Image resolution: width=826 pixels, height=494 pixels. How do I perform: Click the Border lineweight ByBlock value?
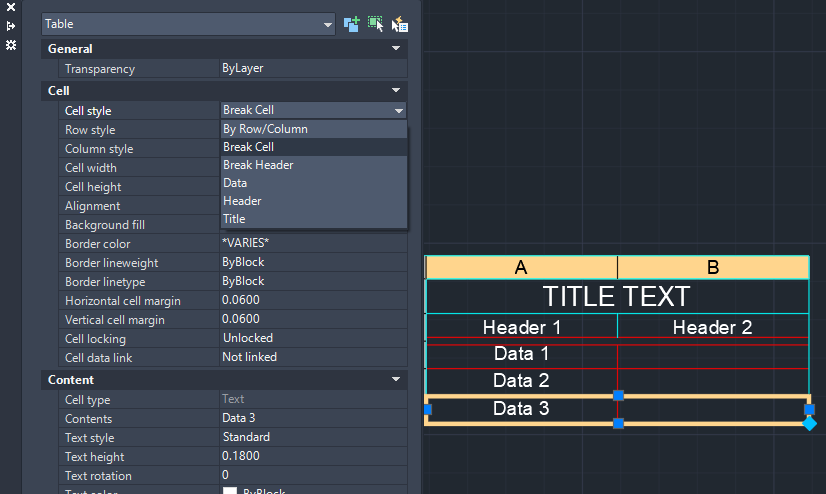point(313,262)
